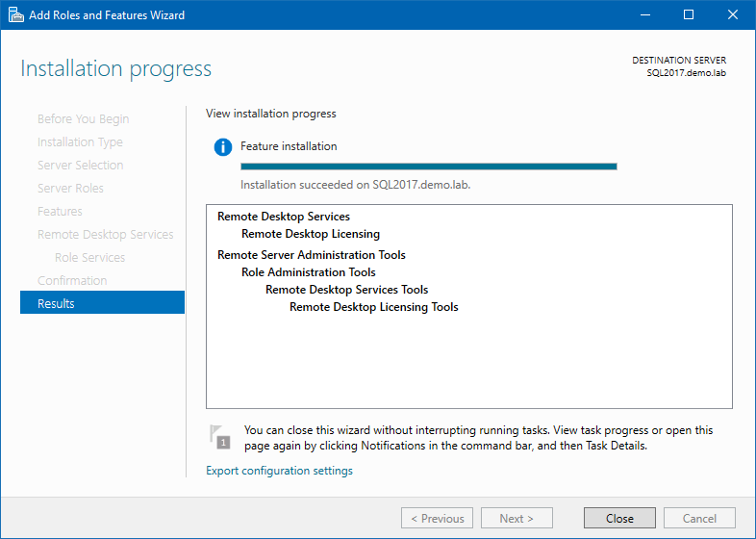
Task: Open Export configuration settings link
Action: (x=279, y=471)
